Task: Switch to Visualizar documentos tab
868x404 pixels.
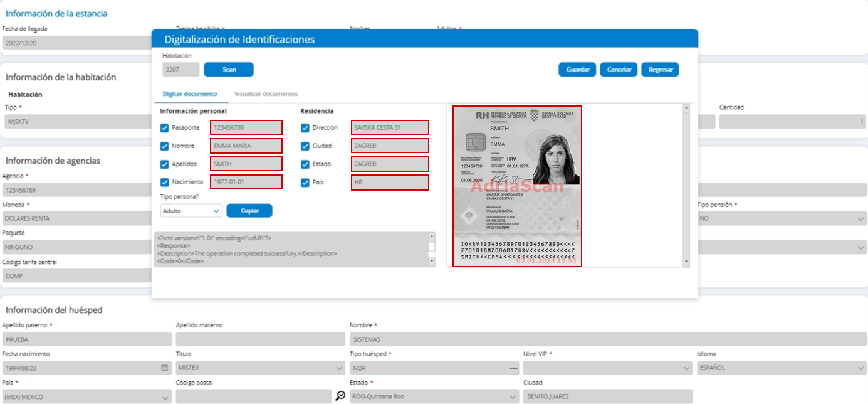Action: [x=266, y=93]
